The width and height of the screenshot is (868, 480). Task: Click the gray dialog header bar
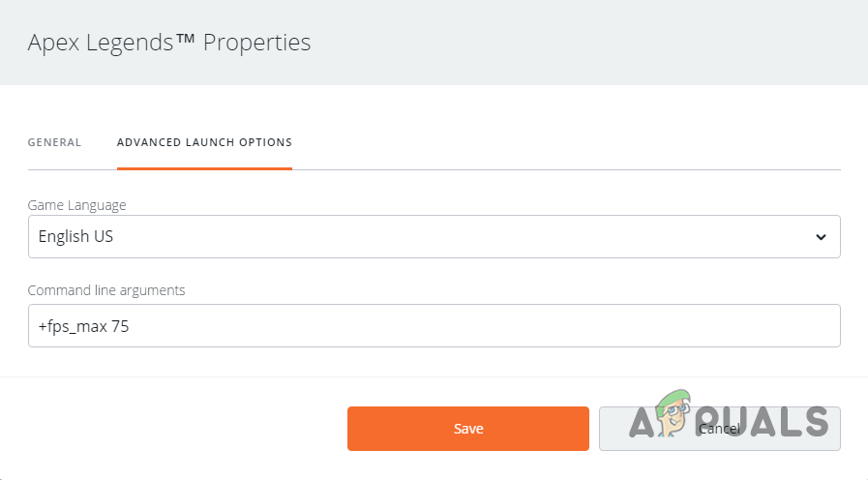click(x=581, y=43)
